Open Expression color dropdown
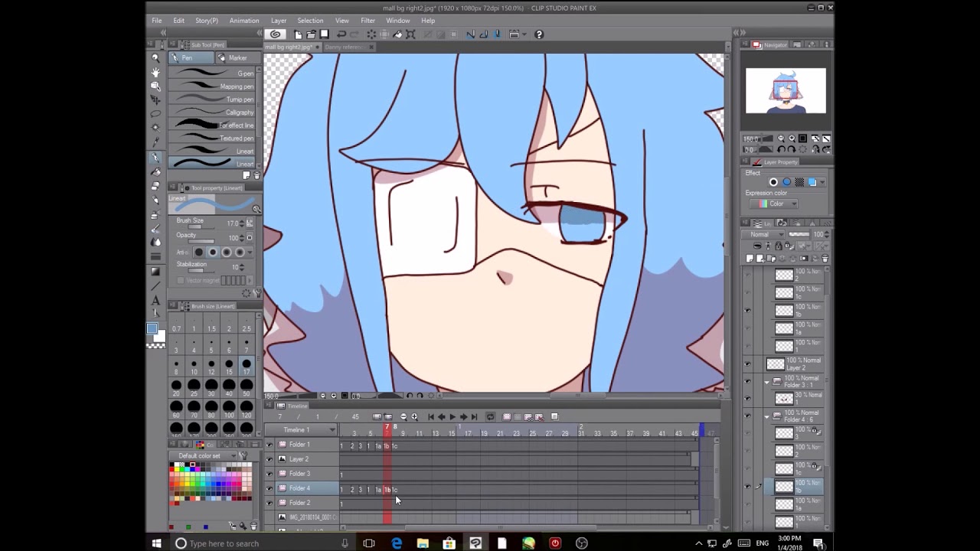The image size is (980, 551). [x=774, y=204]
